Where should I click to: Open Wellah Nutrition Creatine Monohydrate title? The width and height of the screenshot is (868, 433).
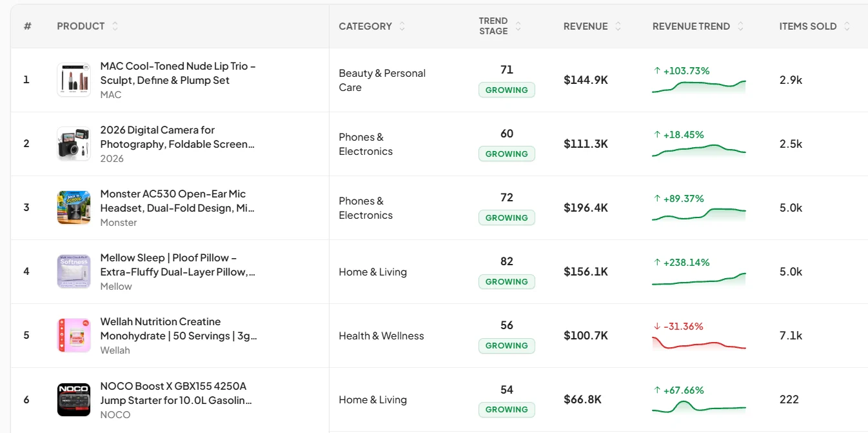pyautogui.click(x=179, y=328)
